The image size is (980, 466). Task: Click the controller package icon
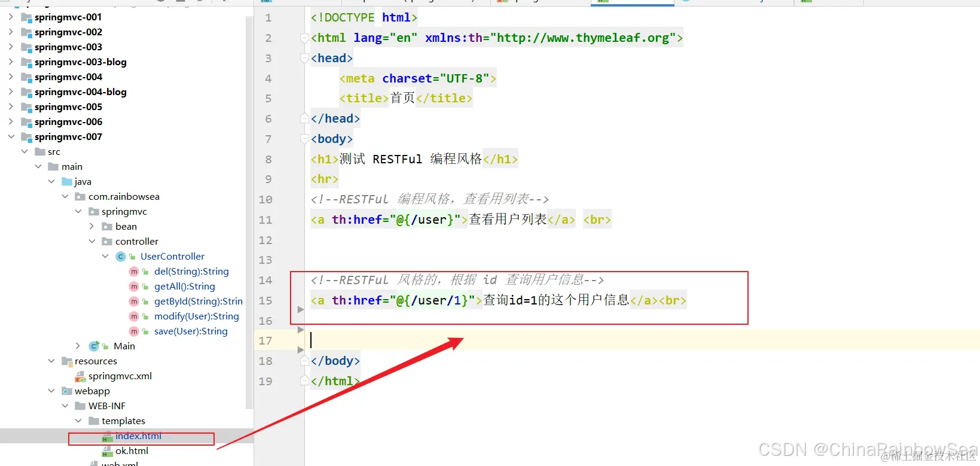coord(107,241)
